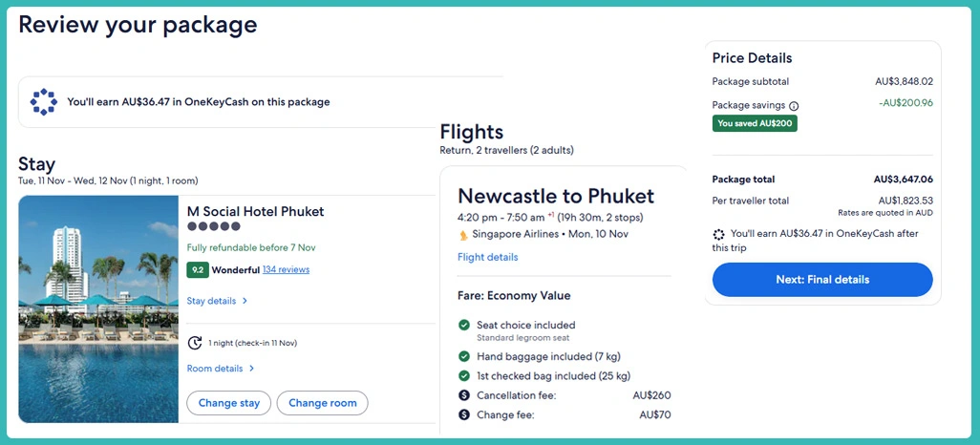Open the 134 reviews link
The height and width of the screenshot is (445, 980).
pos(286,270)
